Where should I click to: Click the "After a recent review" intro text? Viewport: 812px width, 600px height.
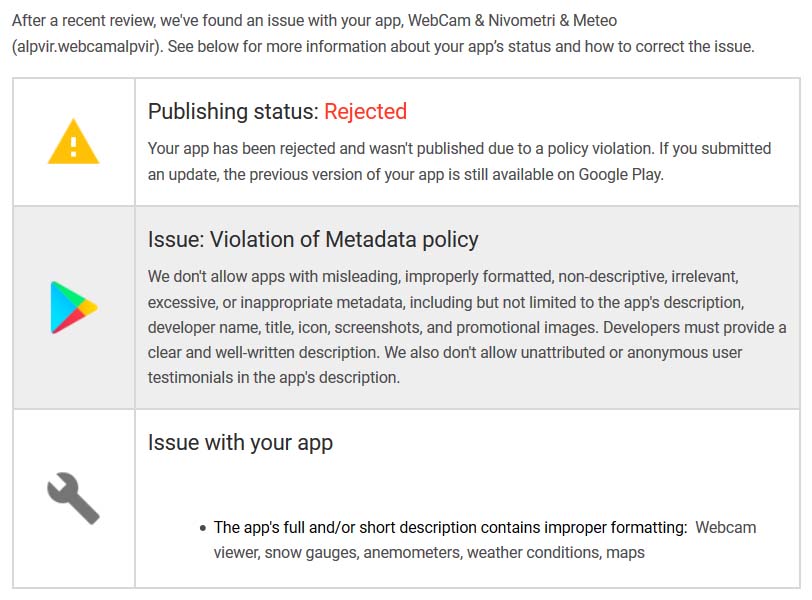click(x=100, y=20)
